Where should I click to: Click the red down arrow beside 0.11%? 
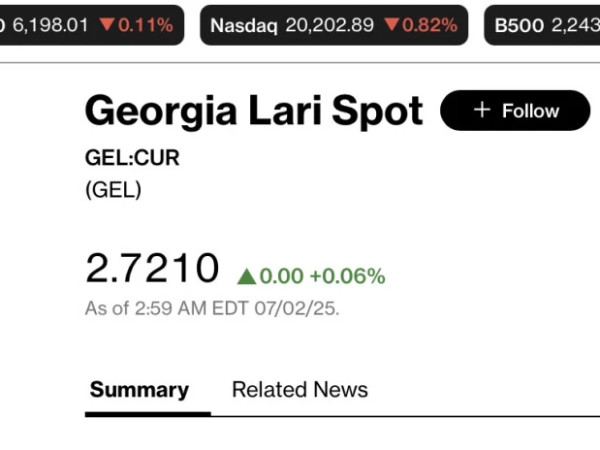pos(107,24)
